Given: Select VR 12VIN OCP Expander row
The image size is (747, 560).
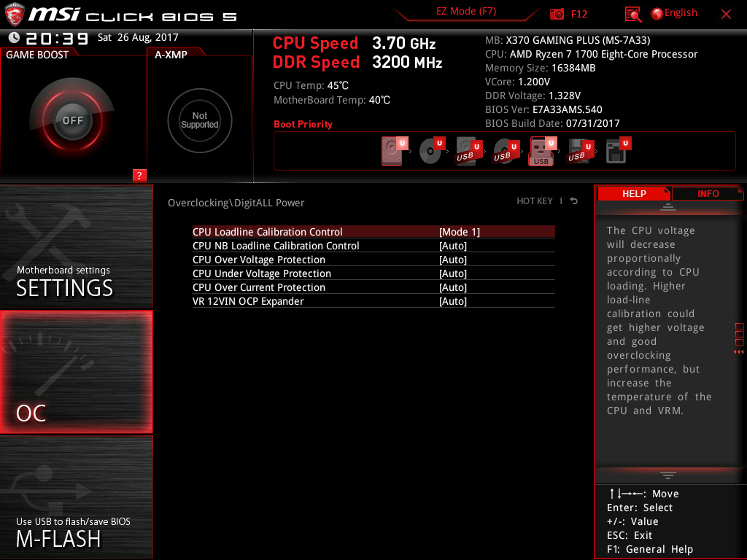Looking at the screenshot, I should click(x=373, y=301).
